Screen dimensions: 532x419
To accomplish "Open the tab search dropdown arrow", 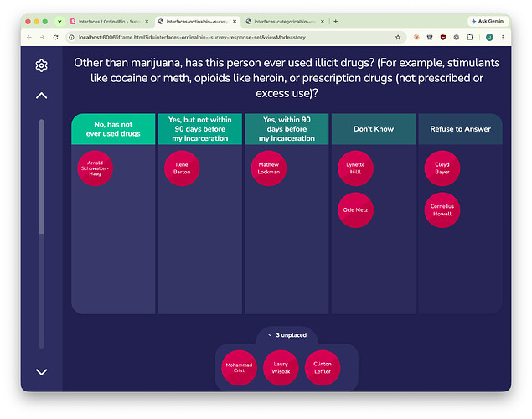I will 59,22.
